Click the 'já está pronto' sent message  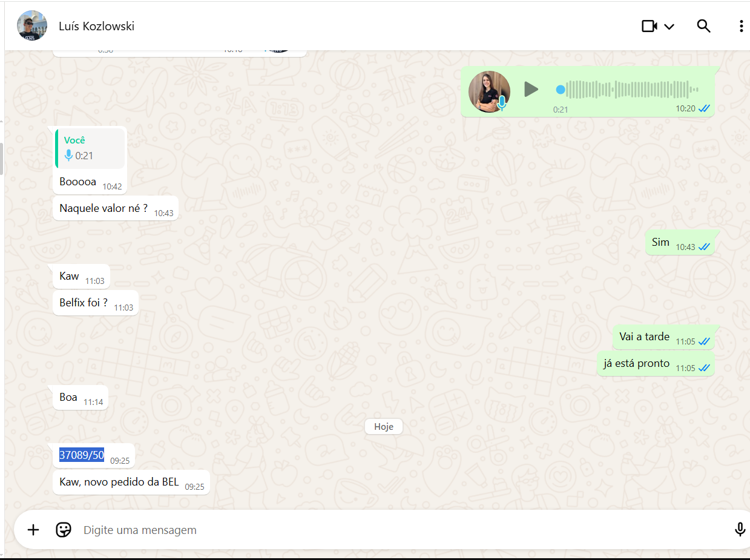click(636, 364)
